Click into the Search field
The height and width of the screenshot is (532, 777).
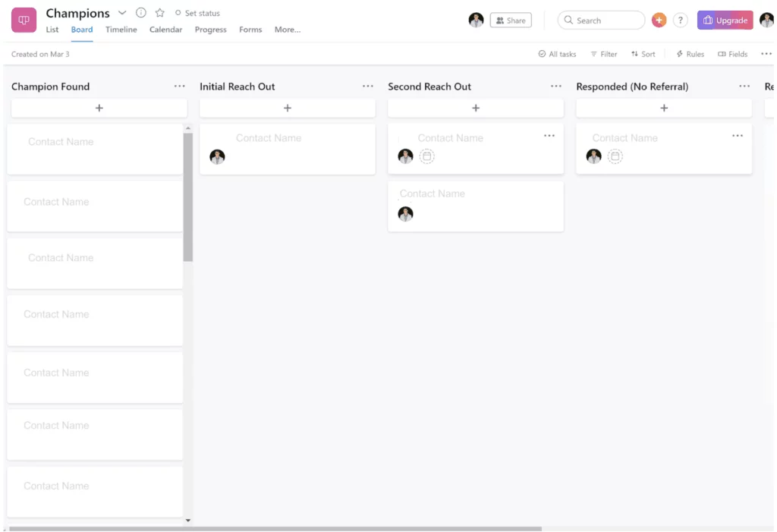pos(601,20)
